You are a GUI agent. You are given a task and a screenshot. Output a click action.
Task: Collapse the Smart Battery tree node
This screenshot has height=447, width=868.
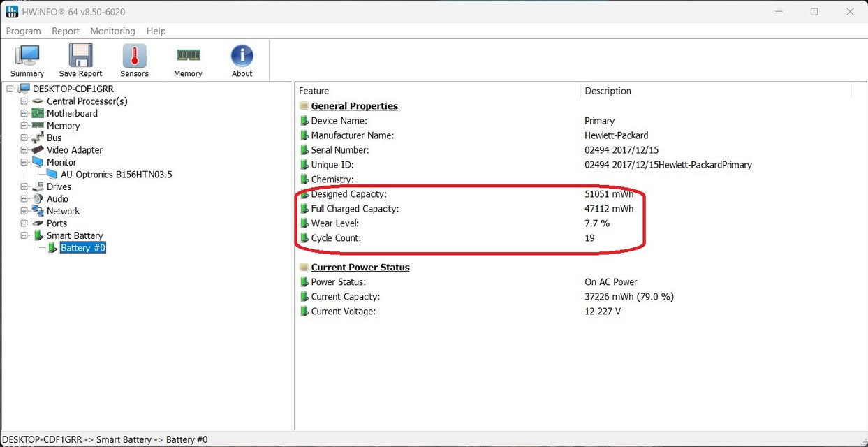tap(24, 235)
